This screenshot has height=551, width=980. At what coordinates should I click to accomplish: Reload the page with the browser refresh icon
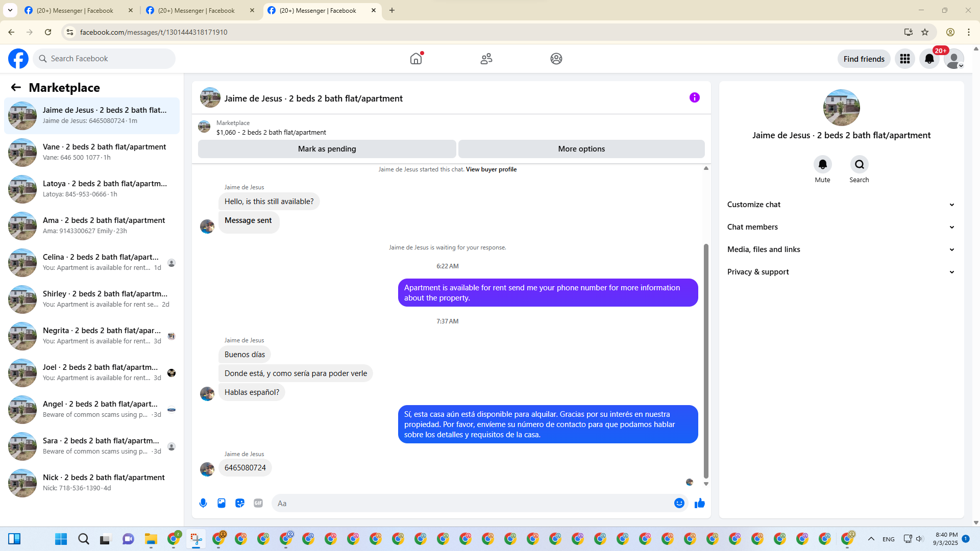tap(48, 32)
